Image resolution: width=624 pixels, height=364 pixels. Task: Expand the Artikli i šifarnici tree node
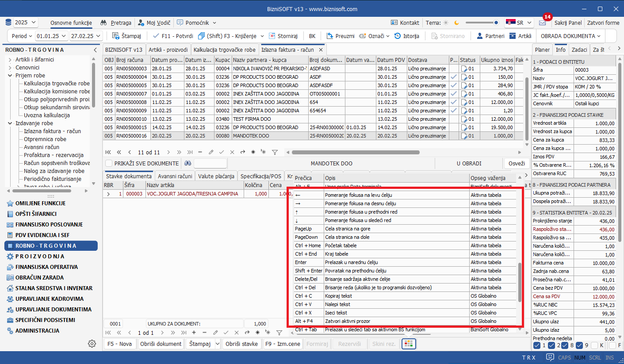click(10, 60)
